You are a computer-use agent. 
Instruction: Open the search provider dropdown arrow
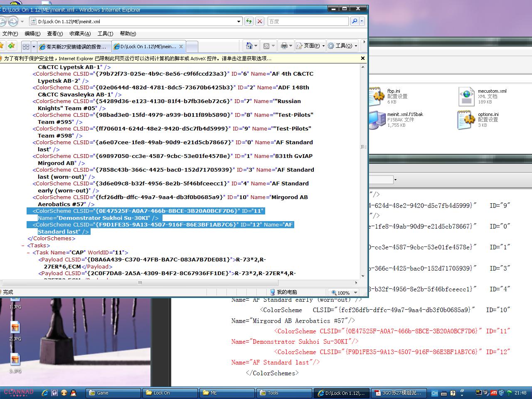362,21
